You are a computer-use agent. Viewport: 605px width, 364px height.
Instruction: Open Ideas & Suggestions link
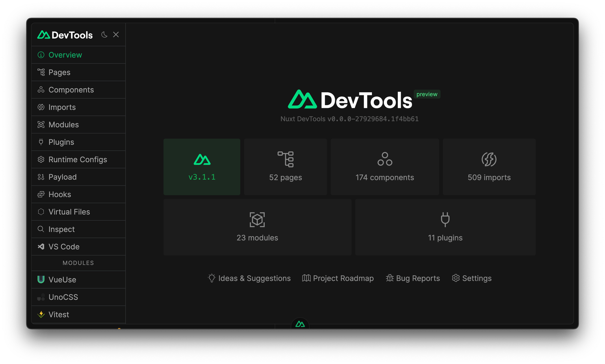click(249, 278)
